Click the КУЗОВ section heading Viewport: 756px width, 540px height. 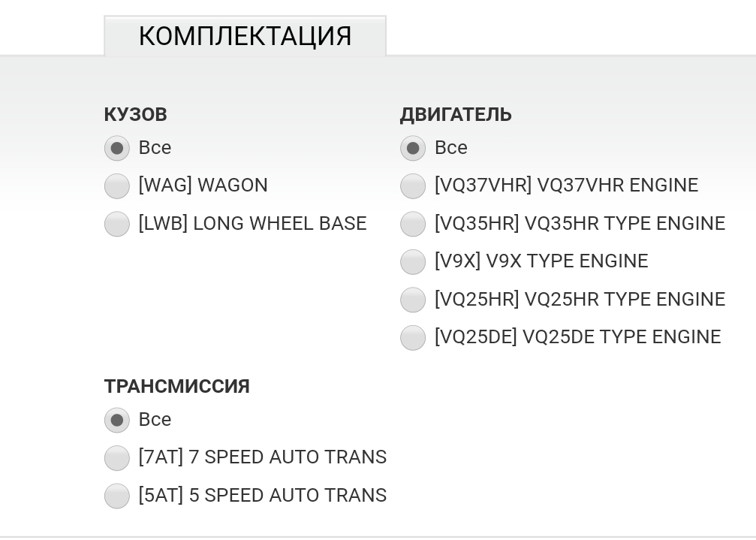click(136, 115)
